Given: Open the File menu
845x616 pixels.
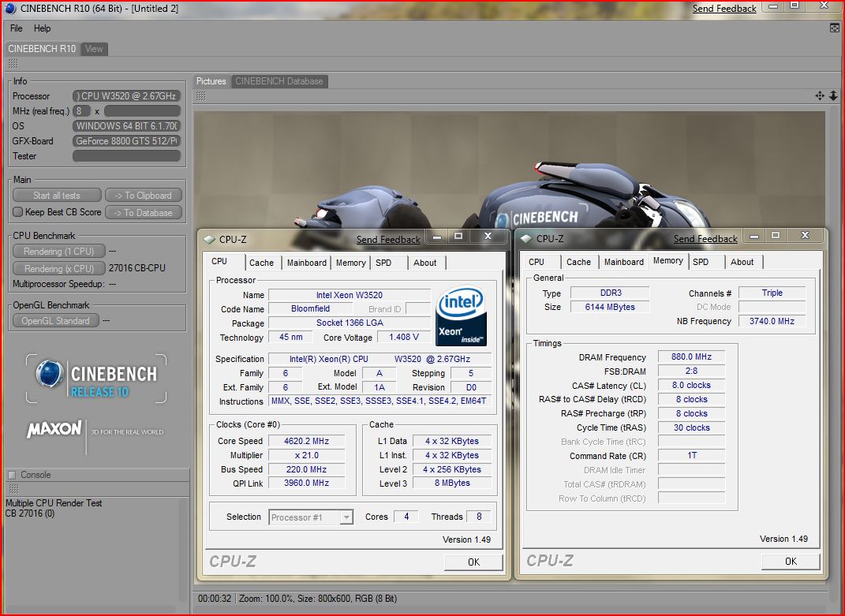Looking at the screenshot, I should (x=16, y=28).
